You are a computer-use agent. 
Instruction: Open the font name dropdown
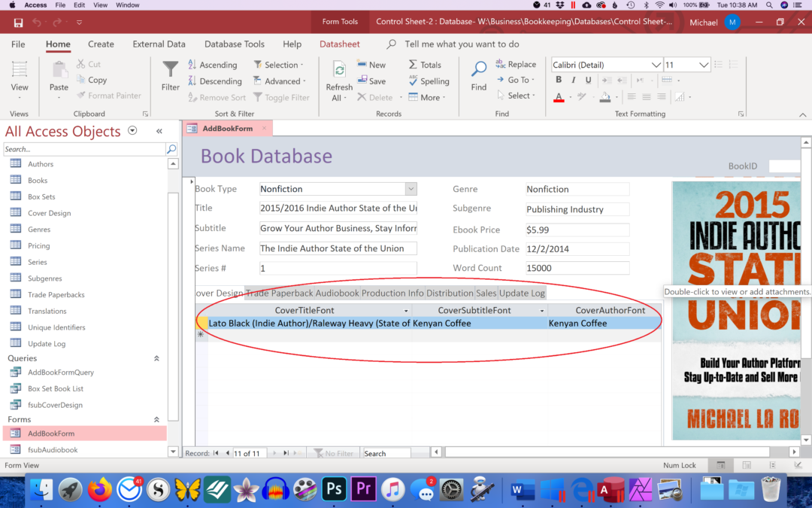656,65
